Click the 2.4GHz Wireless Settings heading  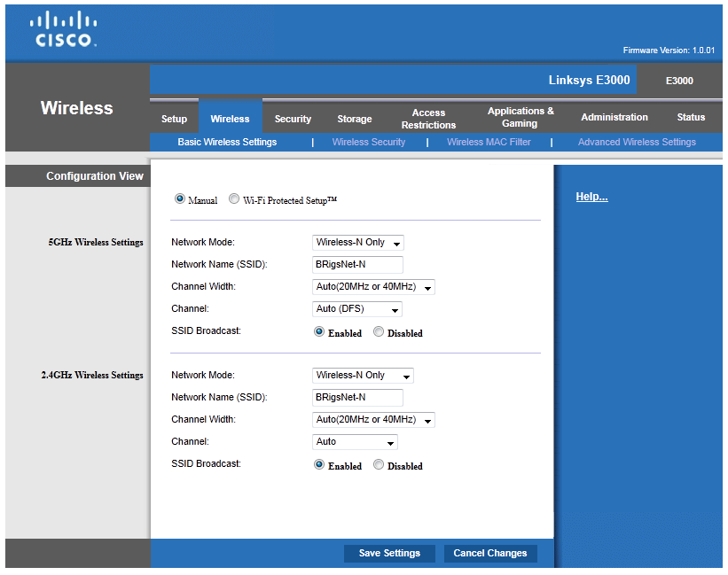92,375
